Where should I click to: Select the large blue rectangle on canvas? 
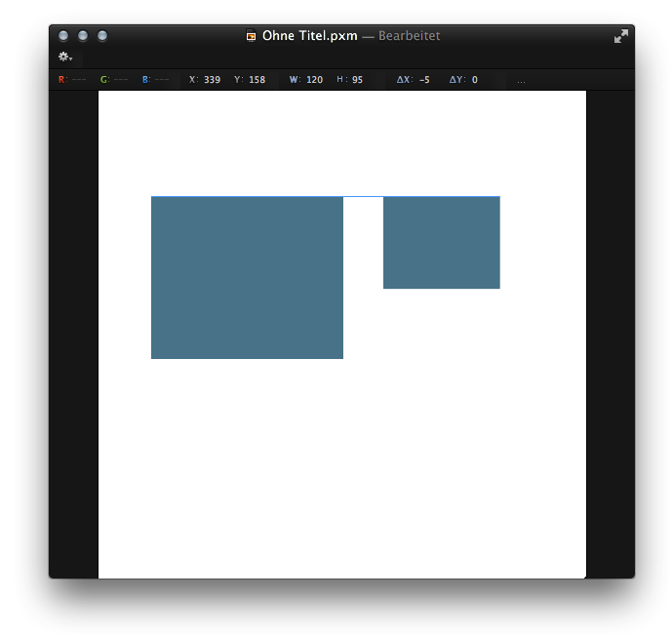[x=247, y=278]
